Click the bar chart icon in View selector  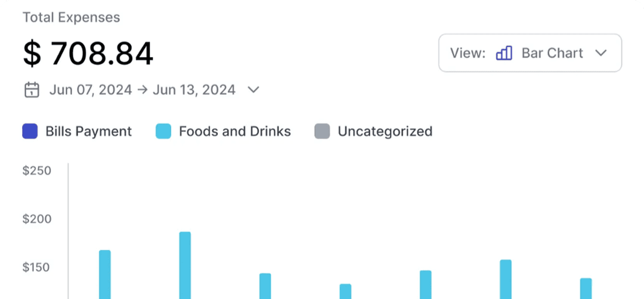(x=504, y=53)
